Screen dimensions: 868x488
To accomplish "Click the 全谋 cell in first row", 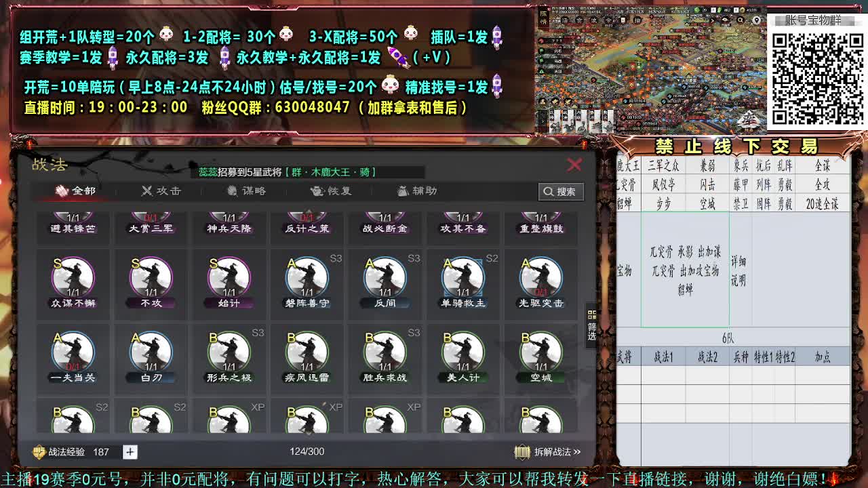I will 822,165.
